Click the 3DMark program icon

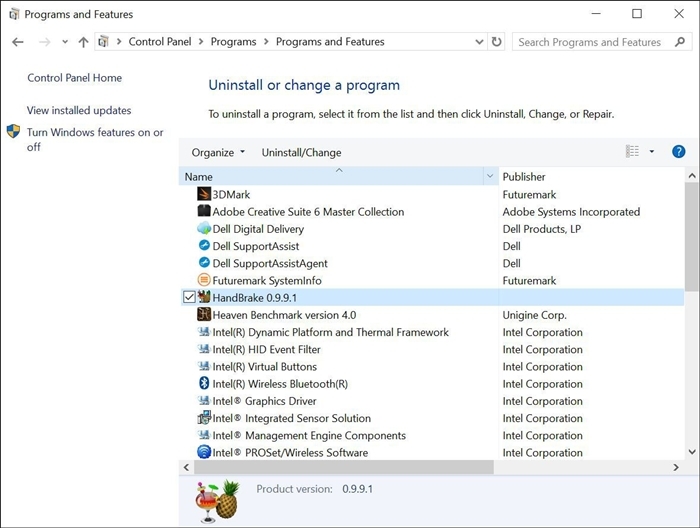pyautogui.click(x=204, y=194)
